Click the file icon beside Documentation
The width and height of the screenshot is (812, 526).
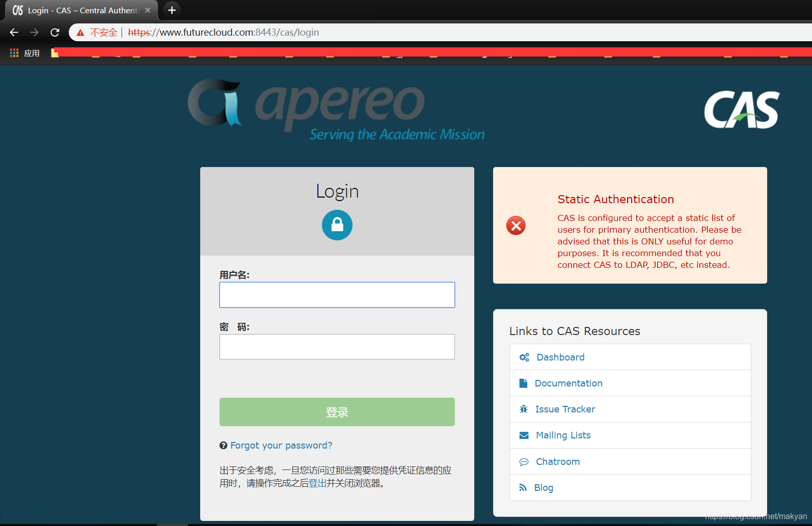pyautogui.click(x=523, y=383)
